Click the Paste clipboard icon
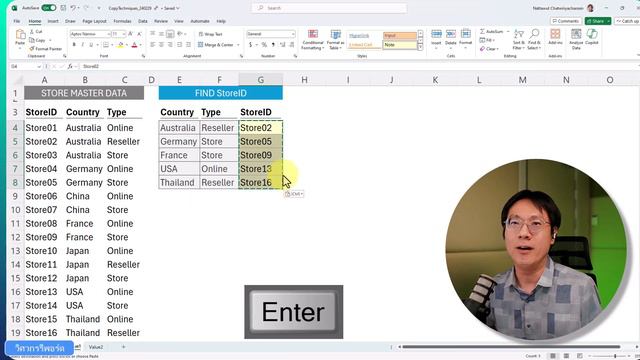Screen dimensions: 640x360 [20, 35]
